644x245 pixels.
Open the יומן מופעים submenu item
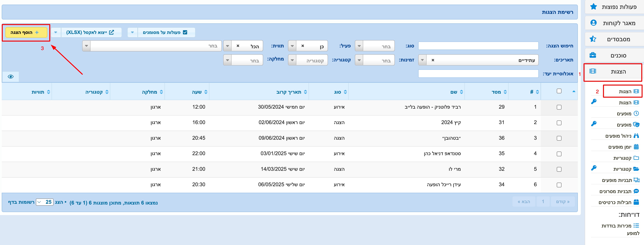pyautogui.click(x=624, y=147)
